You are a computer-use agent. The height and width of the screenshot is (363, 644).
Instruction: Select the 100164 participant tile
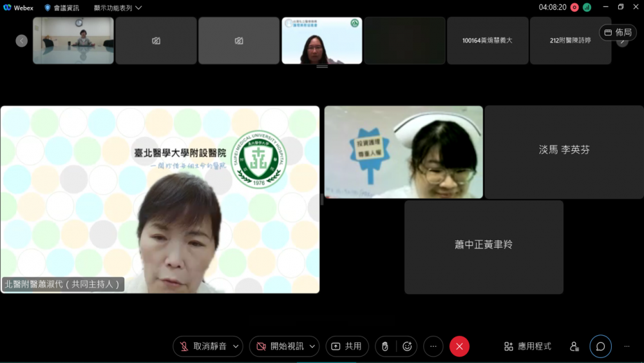pyautogui.click(x=488, y=40)
